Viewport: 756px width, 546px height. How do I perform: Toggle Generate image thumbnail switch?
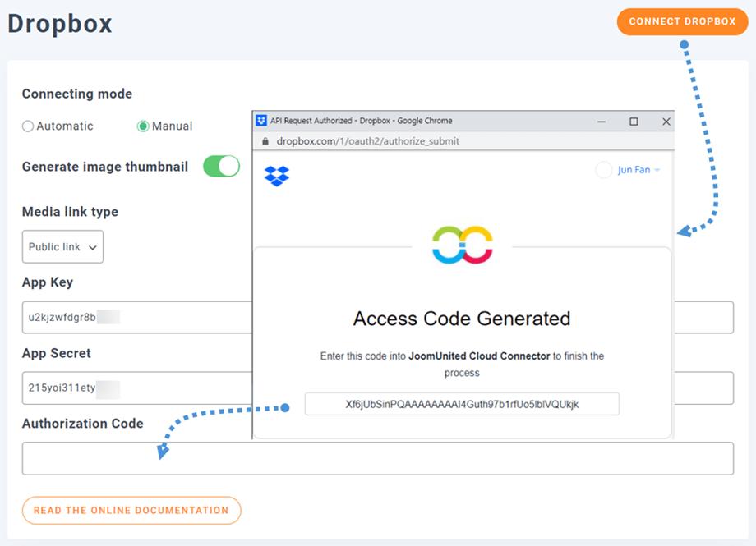pos(221,166)
